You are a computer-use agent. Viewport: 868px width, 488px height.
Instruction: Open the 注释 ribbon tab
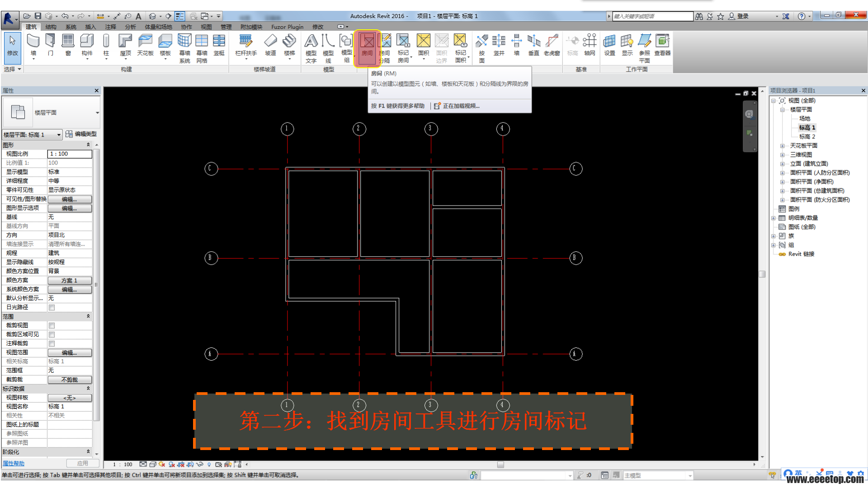tap(111, 27)
